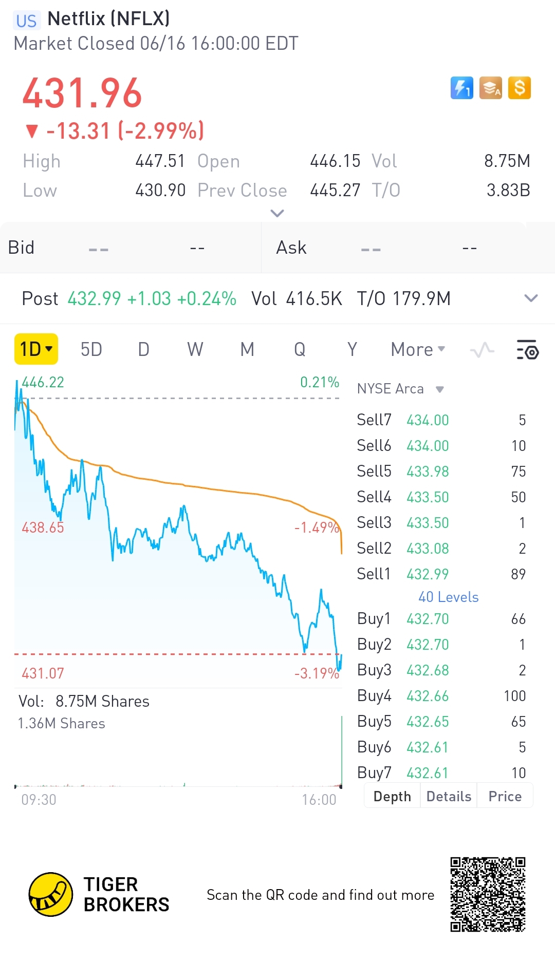Tap the Tiger Brokers logo

tap(51, 894)
